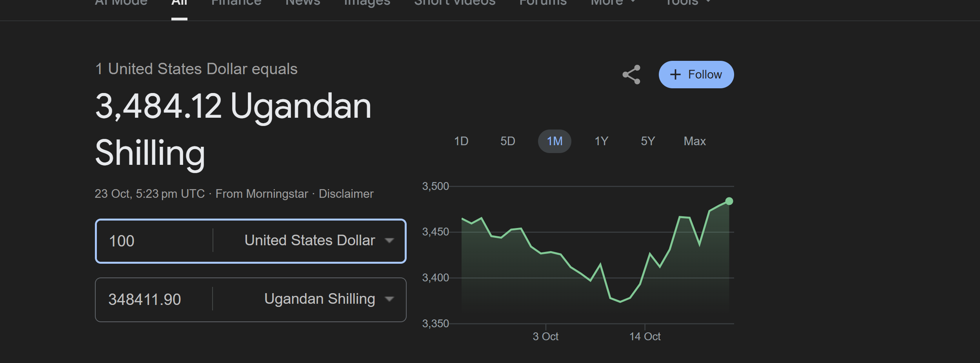Open the Disclaimer link
Image resolution: width=980 pixels, height=363 pixels.
(x=346, y=194)
